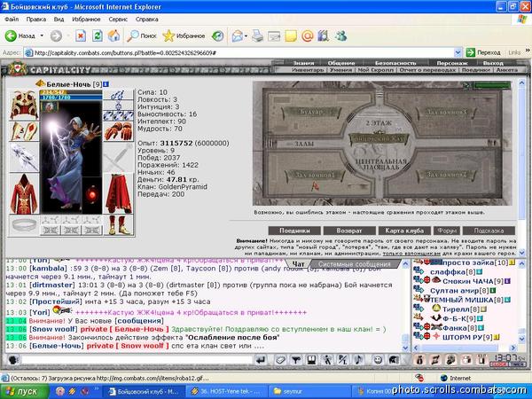Open the smiley emoticons icon in chat bar

[x=378, y=360]
